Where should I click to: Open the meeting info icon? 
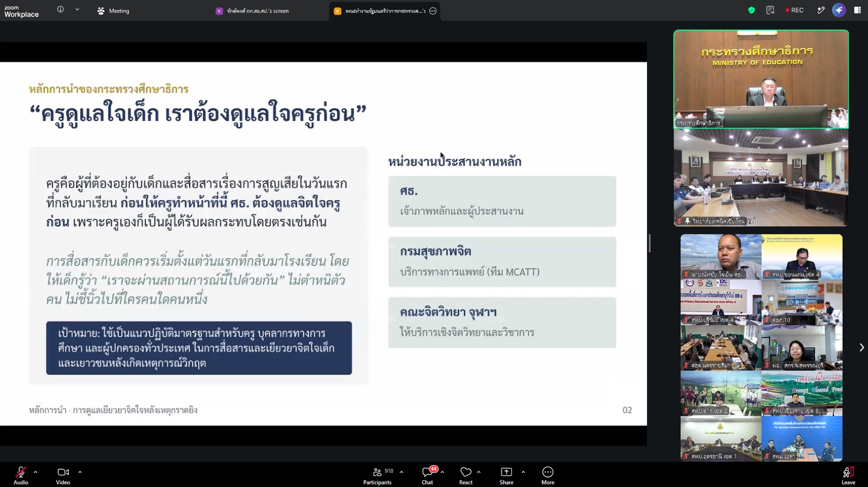click(60, 10)
